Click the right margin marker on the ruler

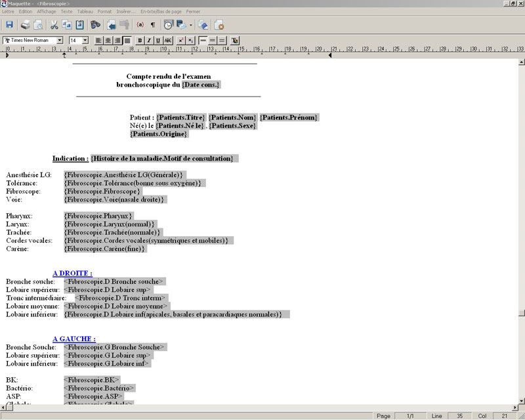(x=330, y=55)
